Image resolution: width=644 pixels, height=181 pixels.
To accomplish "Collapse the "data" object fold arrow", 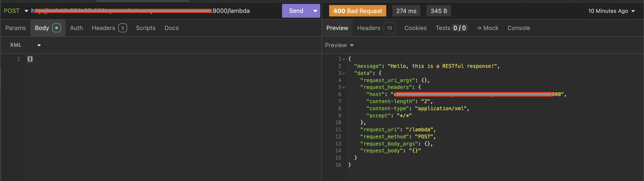I will [x=344, y=73].
